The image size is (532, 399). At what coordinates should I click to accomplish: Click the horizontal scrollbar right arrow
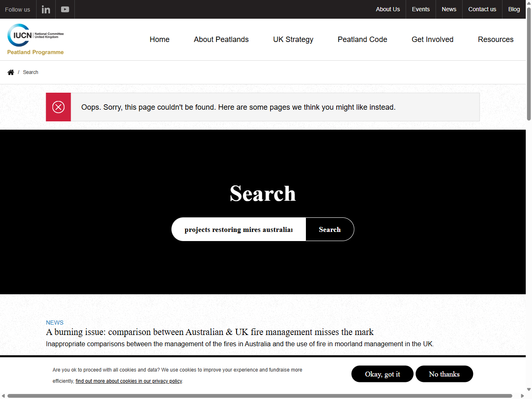(x=522, y=396)
